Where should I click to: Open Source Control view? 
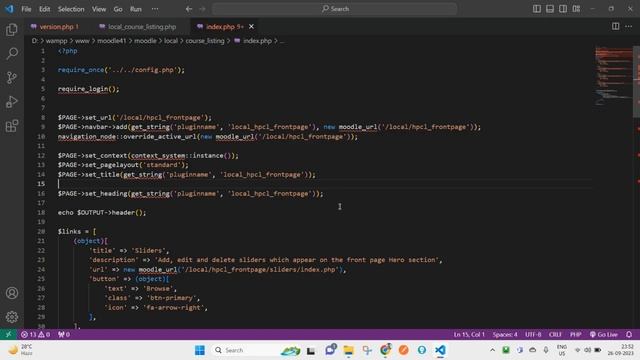coord(12,78)
